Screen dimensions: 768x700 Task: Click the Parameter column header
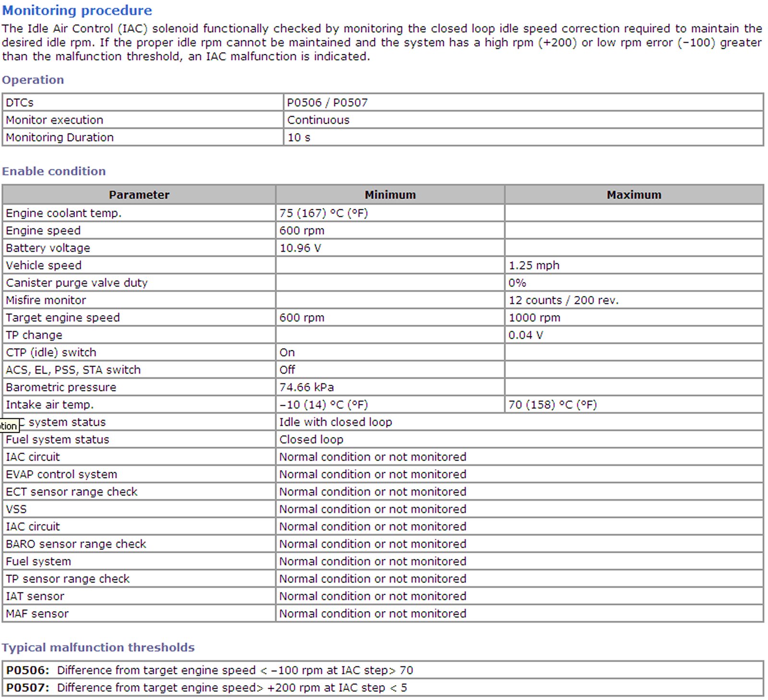point(139,195)
